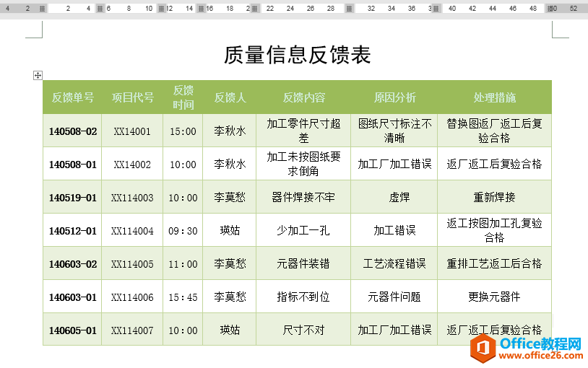Click cell 140512-01
Viewport: 588px width, 368px height.
coord(73,230)
